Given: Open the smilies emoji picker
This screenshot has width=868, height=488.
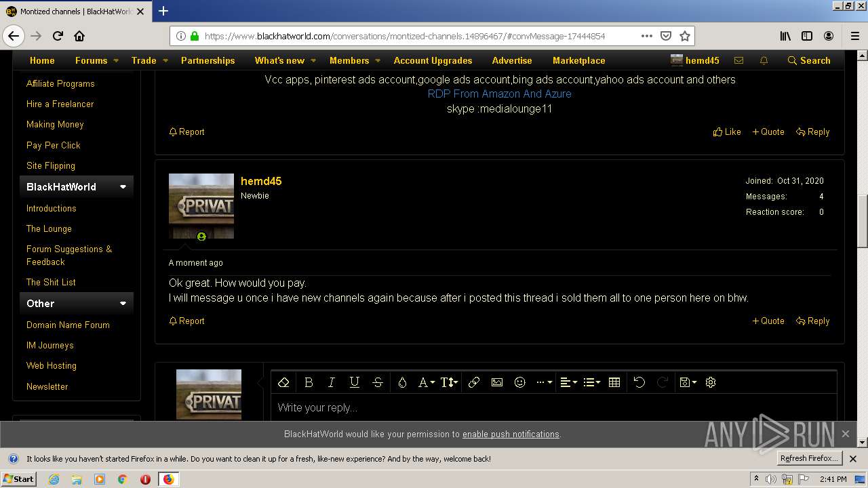Looking at the screenshot, I should coord(520,382).
